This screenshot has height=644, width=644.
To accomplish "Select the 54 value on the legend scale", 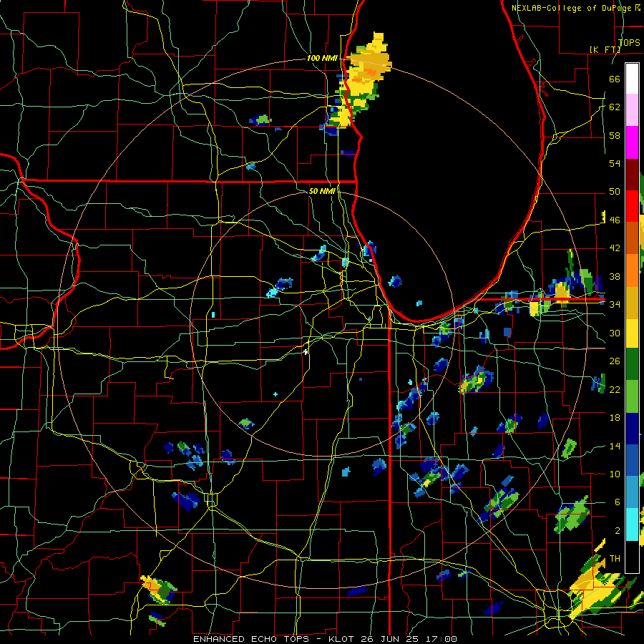I will (615, 163).
